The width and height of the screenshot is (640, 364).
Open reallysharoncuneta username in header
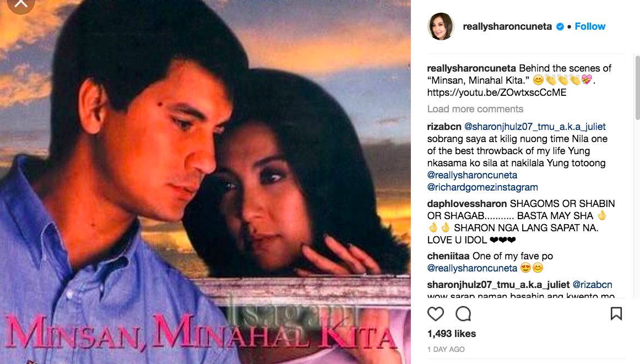pyautogui.click(x=507, y=26)
